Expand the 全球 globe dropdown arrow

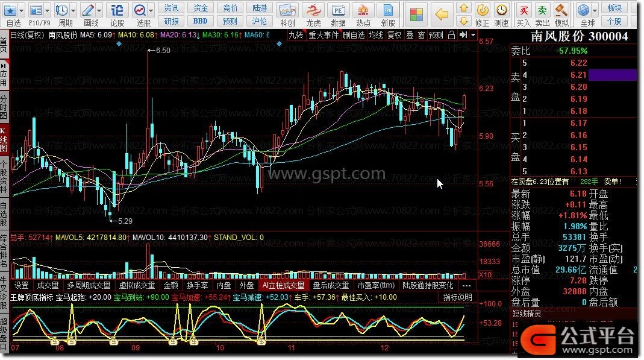[595, 10]
